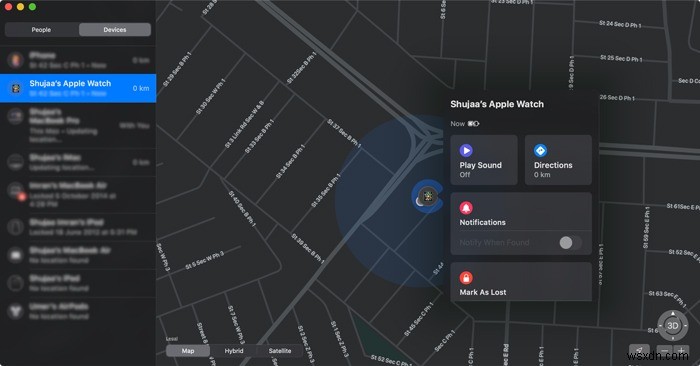This screenshot has height=366, width=700.
Task: Click the red Notifications bell icon
Action: click(x=466, y=208)
